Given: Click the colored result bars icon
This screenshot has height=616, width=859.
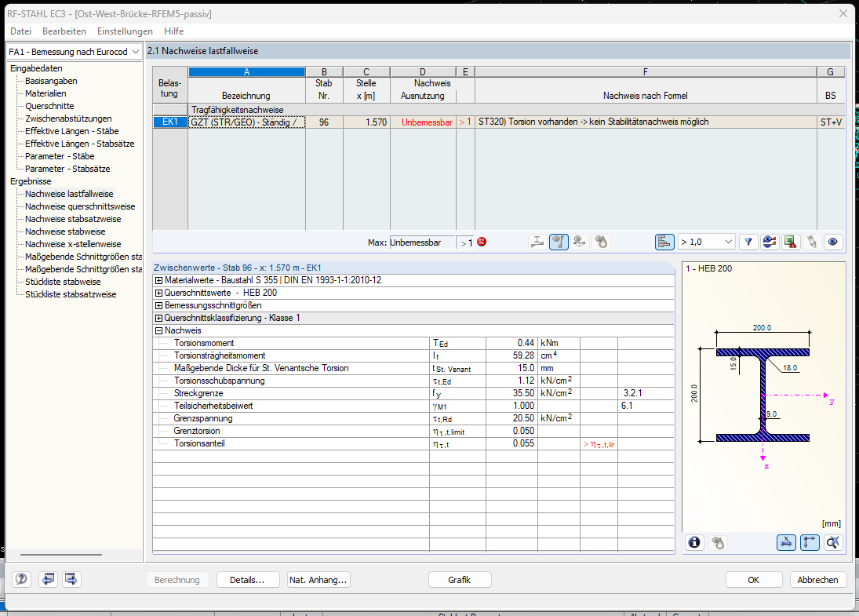Looking at the screenshot, I should point(664,242).
